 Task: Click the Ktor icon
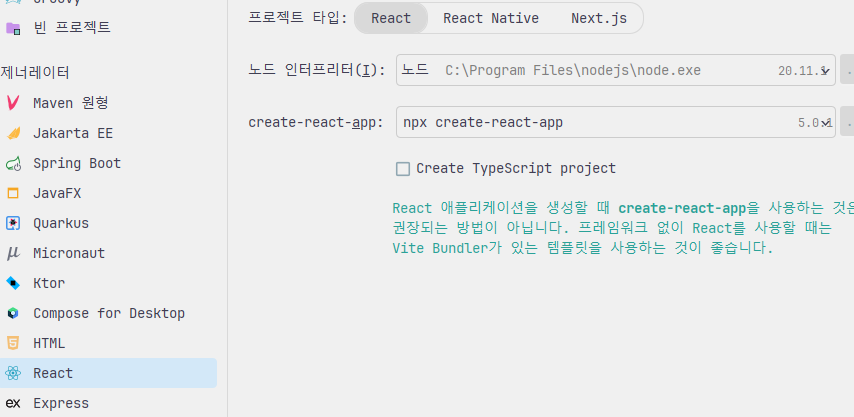click(x=13, y=283)
